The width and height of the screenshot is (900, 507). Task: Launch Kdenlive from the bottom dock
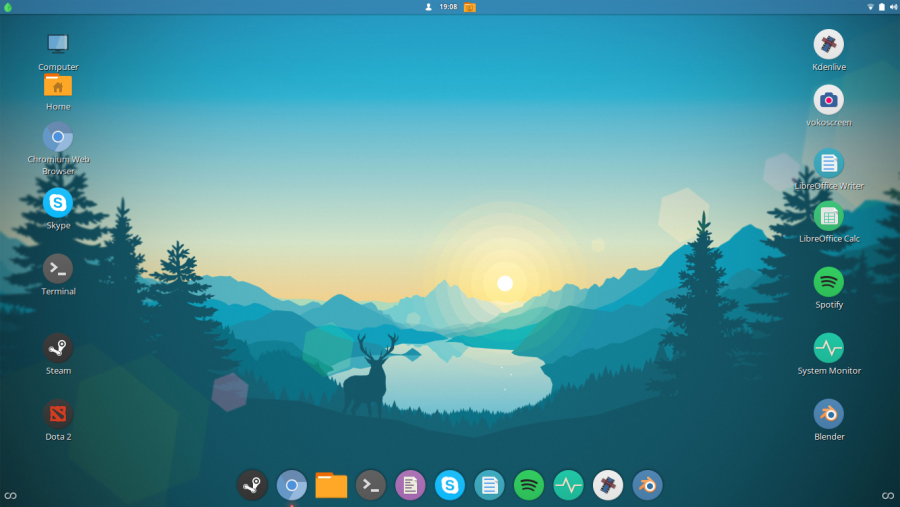click(608, 485)
